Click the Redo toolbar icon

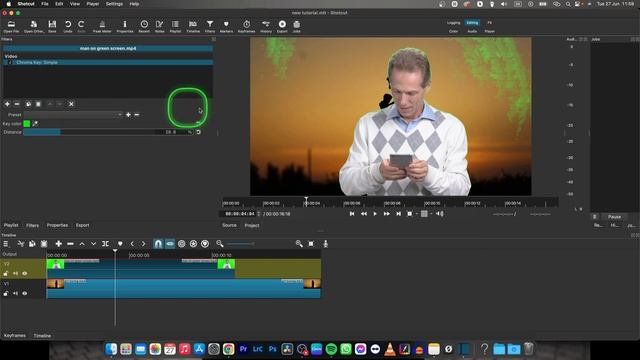click(81, 27)
